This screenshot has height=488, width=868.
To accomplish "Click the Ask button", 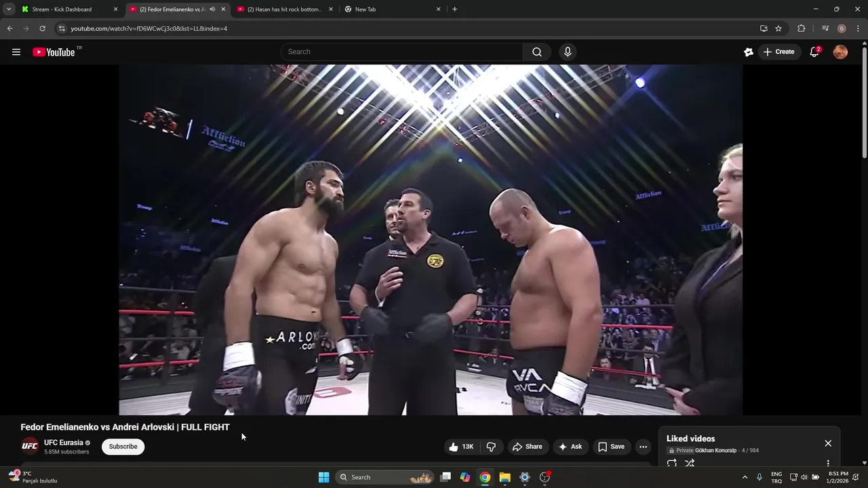I will 570,447.
